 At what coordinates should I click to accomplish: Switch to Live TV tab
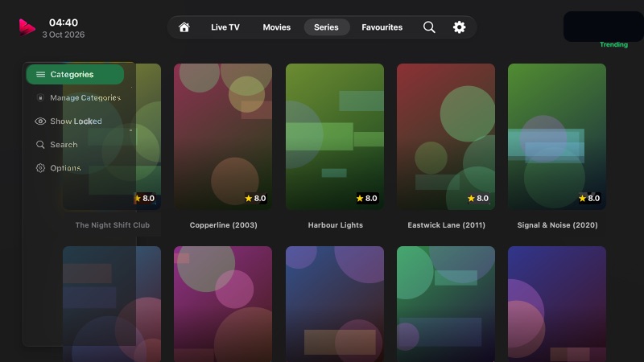(x=225, y=27)
